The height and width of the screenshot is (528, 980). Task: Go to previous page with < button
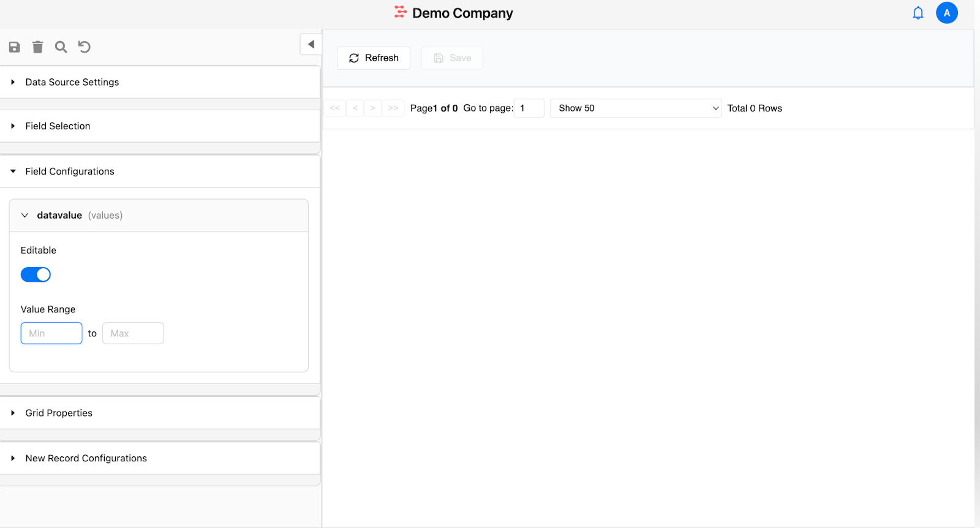click(355, 108)
